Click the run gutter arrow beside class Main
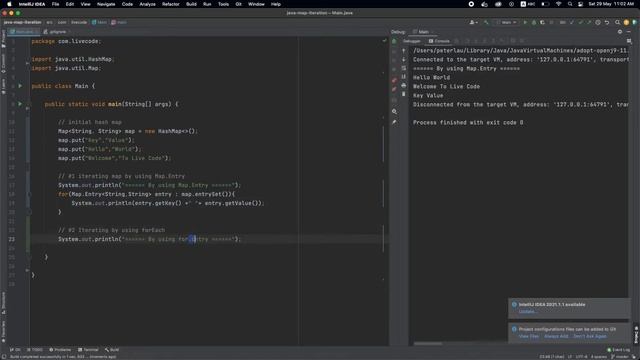 pos(20,86)
